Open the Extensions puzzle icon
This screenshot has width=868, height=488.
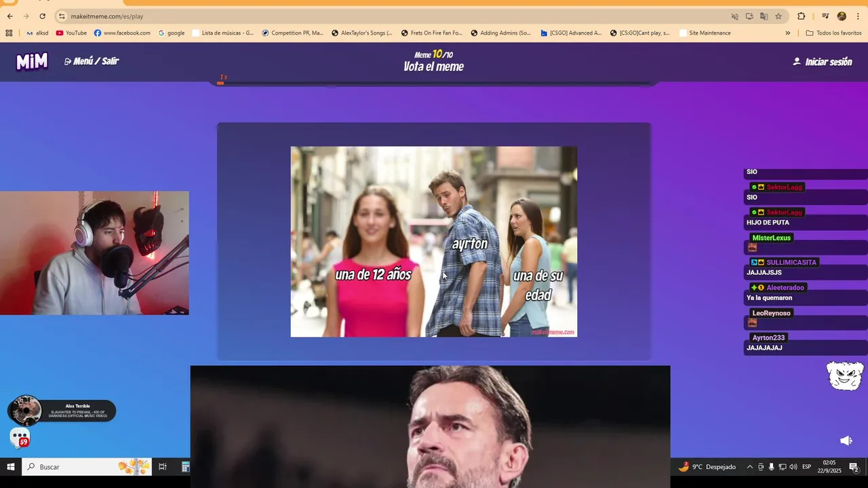(801, 16)
